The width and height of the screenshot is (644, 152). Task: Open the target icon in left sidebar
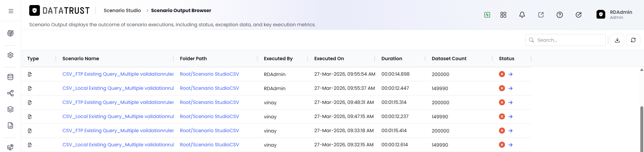[10, 33]
